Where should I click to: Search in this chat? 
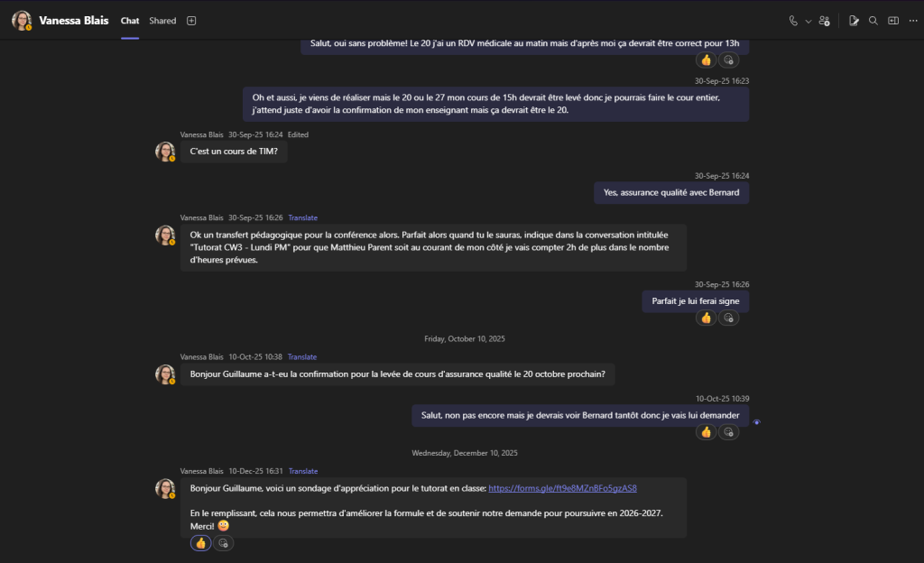(873, 21)
